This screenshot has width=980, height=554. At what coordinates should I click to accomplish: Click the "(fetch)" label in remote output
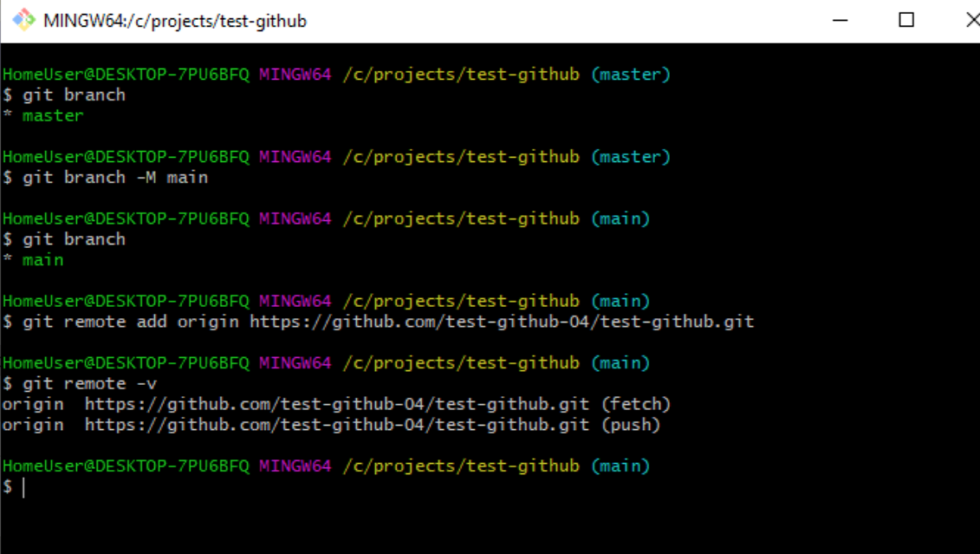[635, 404]
